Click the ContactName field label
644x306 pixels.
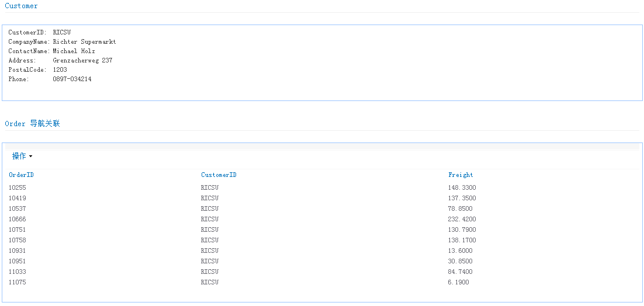click(29, 51)
